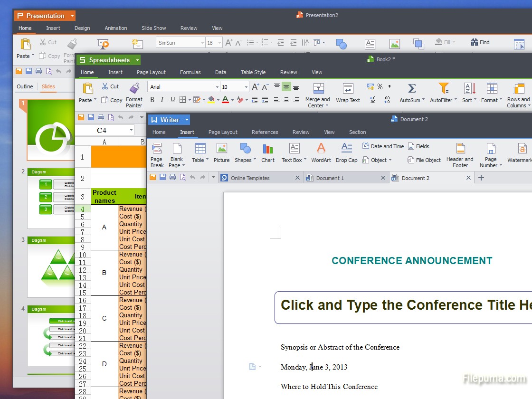532x399 pixels.
Task: Switch to the Document 1 tab
Action: [330, 178]
